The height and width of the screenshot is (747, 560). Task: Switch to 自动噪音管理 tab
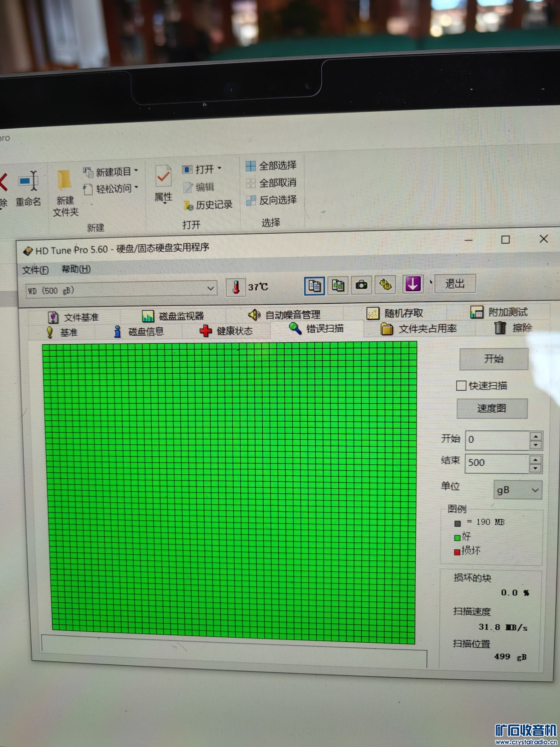pos(284,314)
